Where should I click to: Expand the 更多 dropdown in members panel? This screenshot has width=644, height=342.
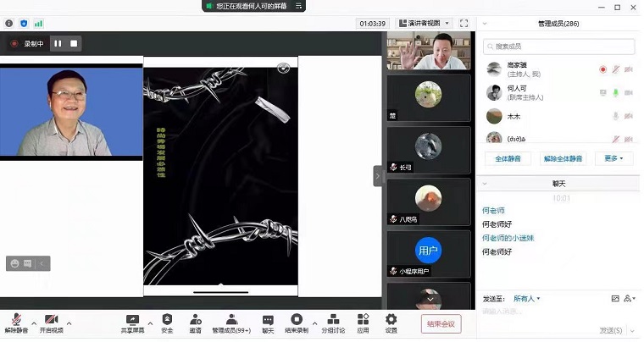tap(613, 158)
